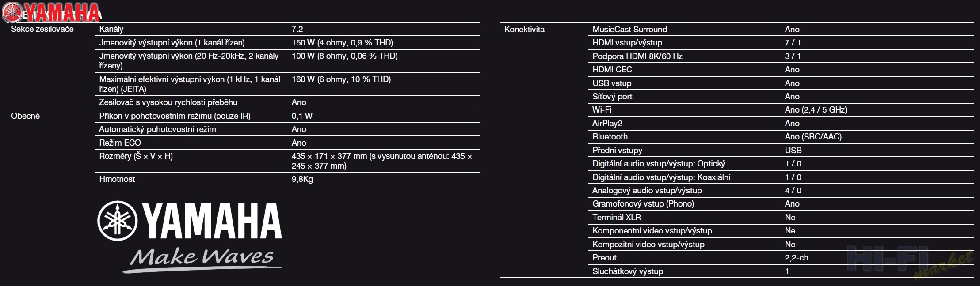980x286 pixels.
Task: Click the Yamaha tuning fork emblem top-left
Action: click(x=13, y=13)
